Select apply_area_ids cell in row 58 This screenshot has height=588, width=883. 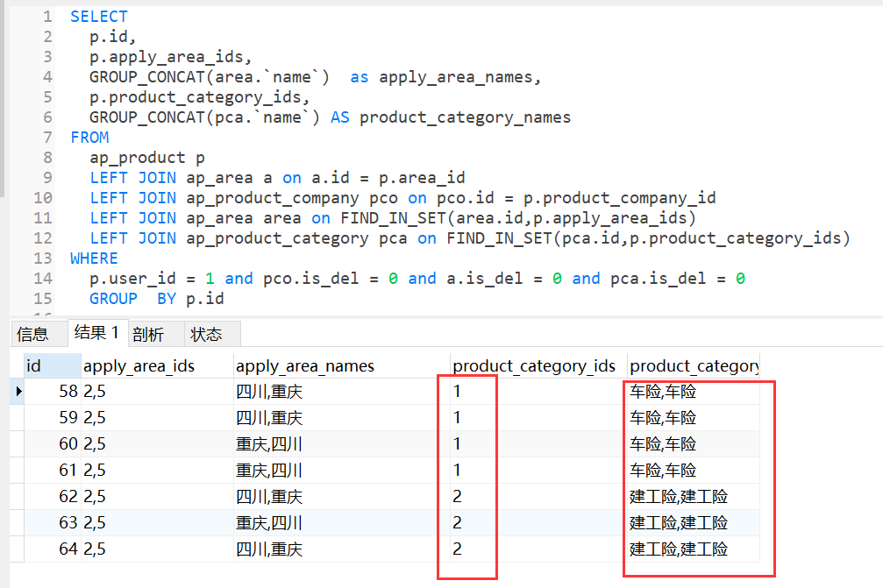pos(157,391)
